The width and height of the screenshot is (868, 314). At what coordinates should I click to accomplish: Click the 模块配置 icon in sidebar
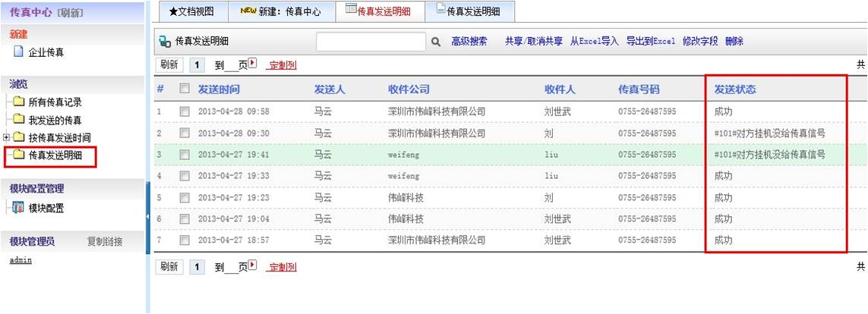(17, 208)
